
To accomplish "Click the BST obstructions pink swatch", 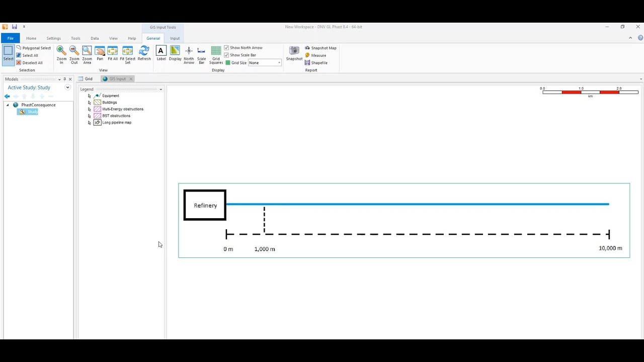I will [x=98, y=116].
